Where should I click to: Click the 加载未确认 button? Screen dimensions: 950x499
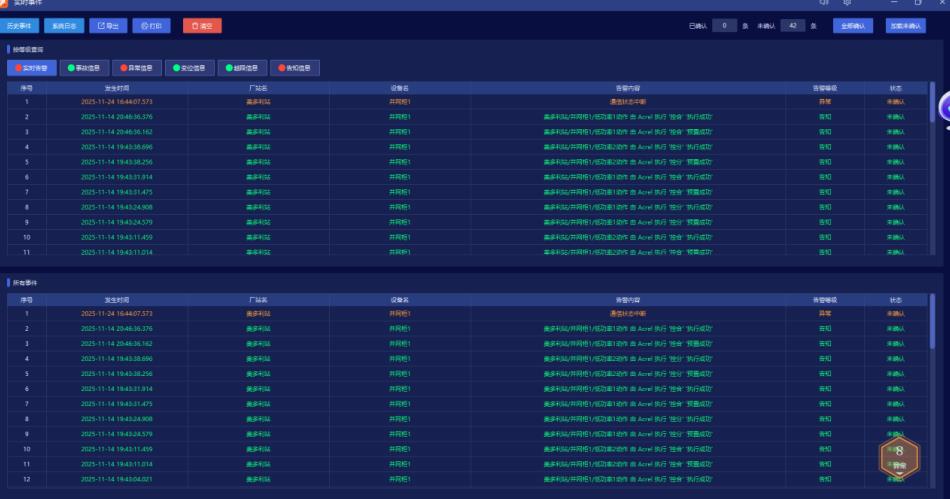904,25
